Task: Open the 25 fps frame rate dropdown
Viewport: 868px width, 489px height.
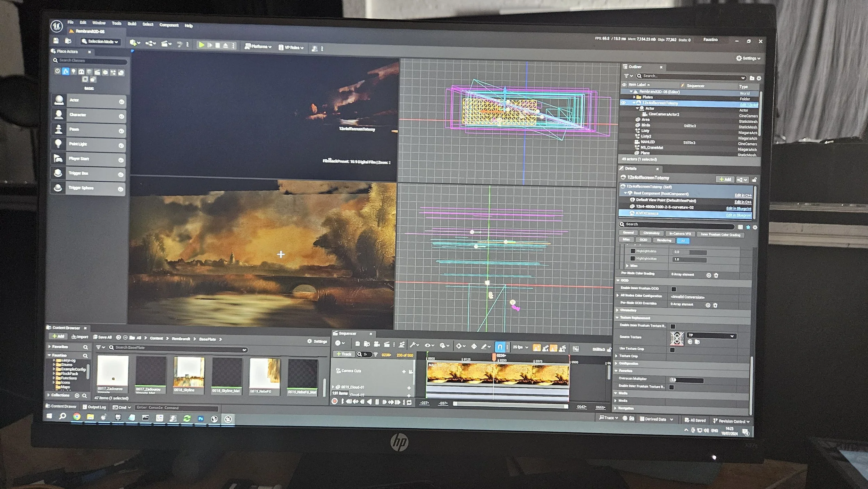Action: (520, 347)
